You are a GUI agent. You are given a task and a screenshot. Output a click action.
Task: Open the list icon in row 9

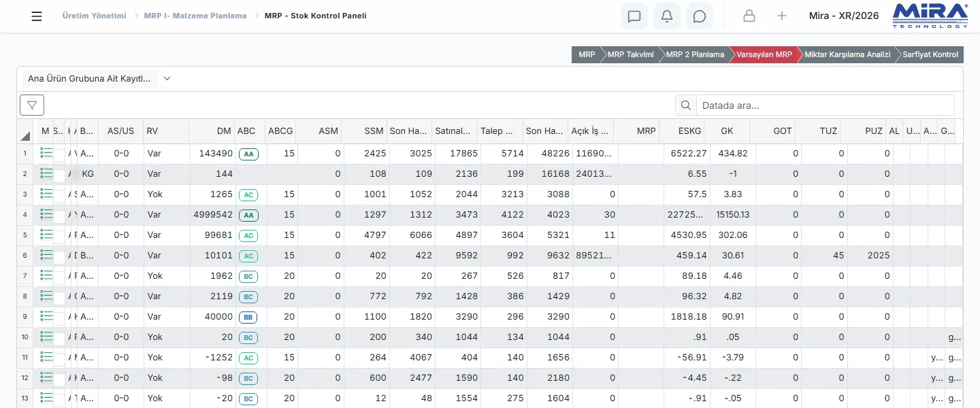(x=46, y=316)
